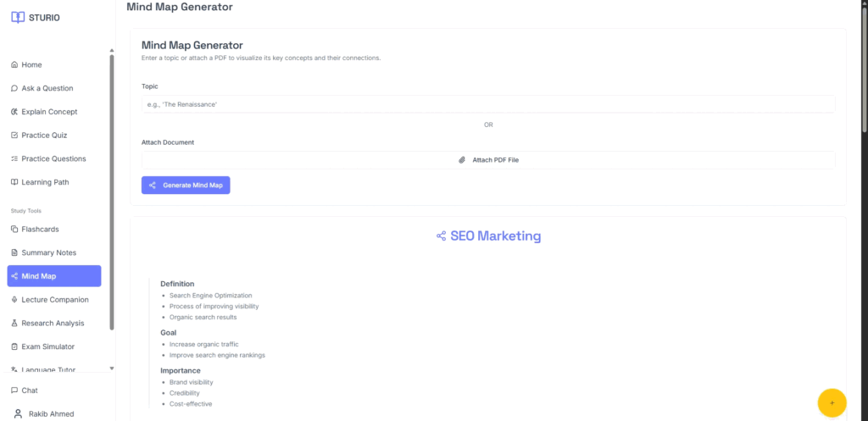This screenshot has width=868, height=421.
Task: Click the node icon beside SEO Marketing title
Action: click(441, 236)
